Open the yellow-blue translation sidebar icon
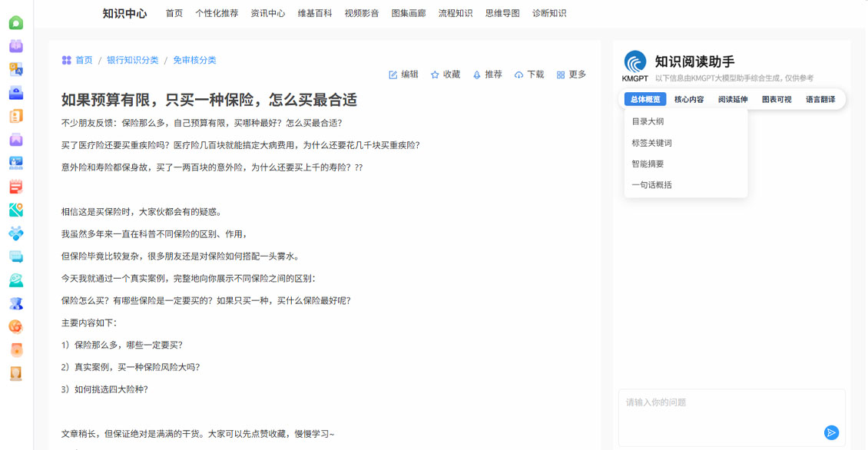This screenshot has height=450, width=868. point(16,69)
